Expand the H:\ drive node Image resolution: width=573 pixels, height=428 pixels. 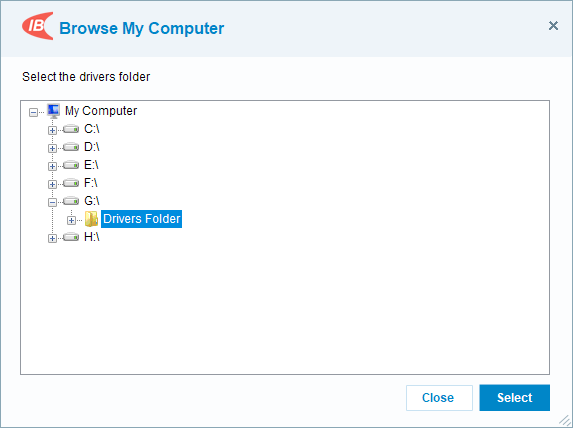pos(52,238)
